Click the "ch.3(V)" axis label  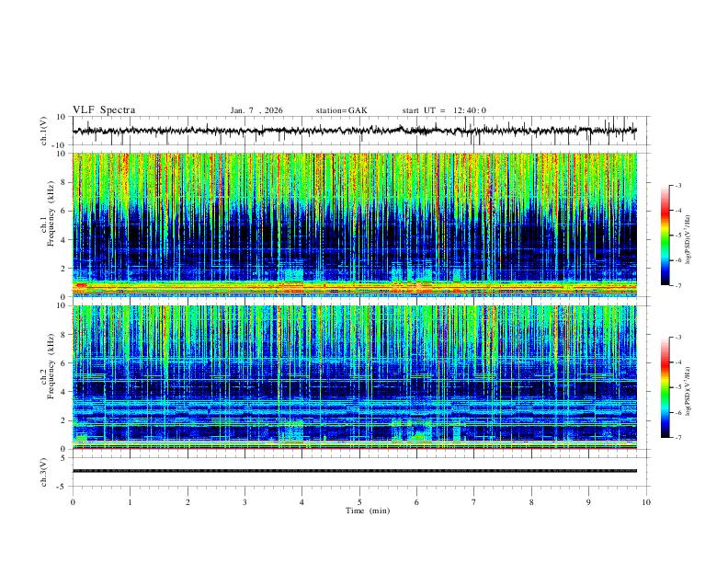44,472
